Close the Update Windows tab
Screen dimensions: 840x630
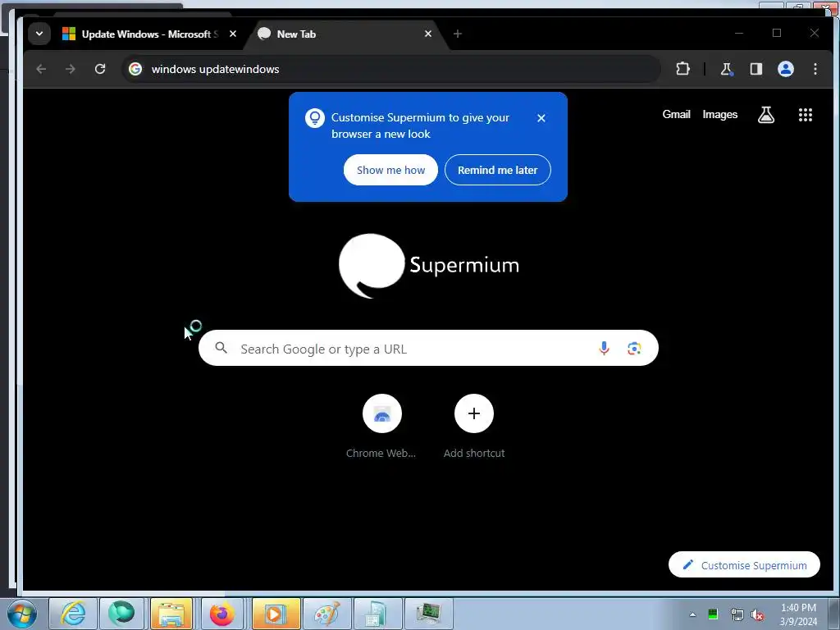pos(233,34)
